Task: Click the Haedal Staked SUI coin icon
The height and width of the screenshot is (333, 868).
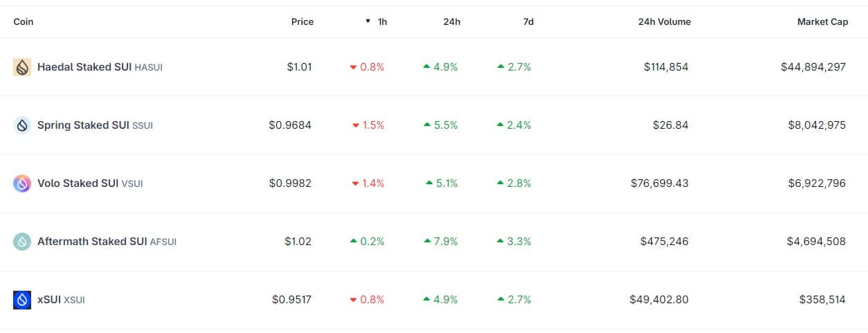Action: click(22, 67)
